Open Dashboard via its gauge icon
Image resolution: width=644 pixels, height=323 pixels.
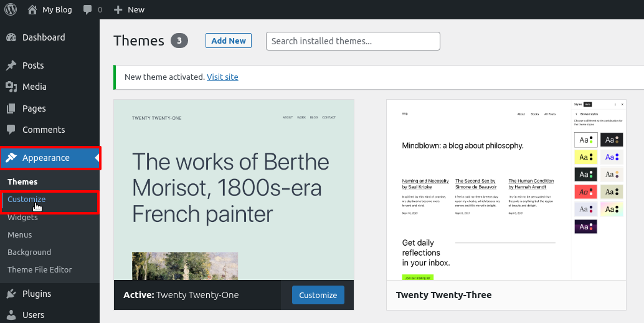tap(11, 37)
